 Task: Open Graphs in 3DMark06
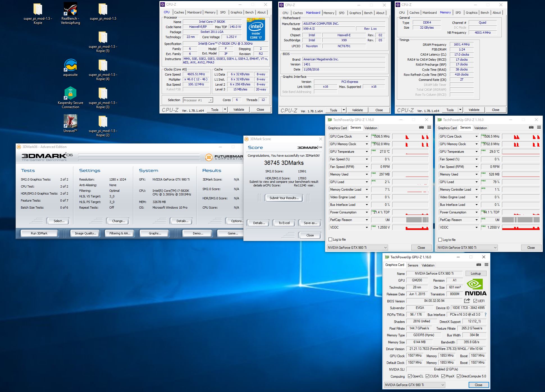(x=155, y=233)
